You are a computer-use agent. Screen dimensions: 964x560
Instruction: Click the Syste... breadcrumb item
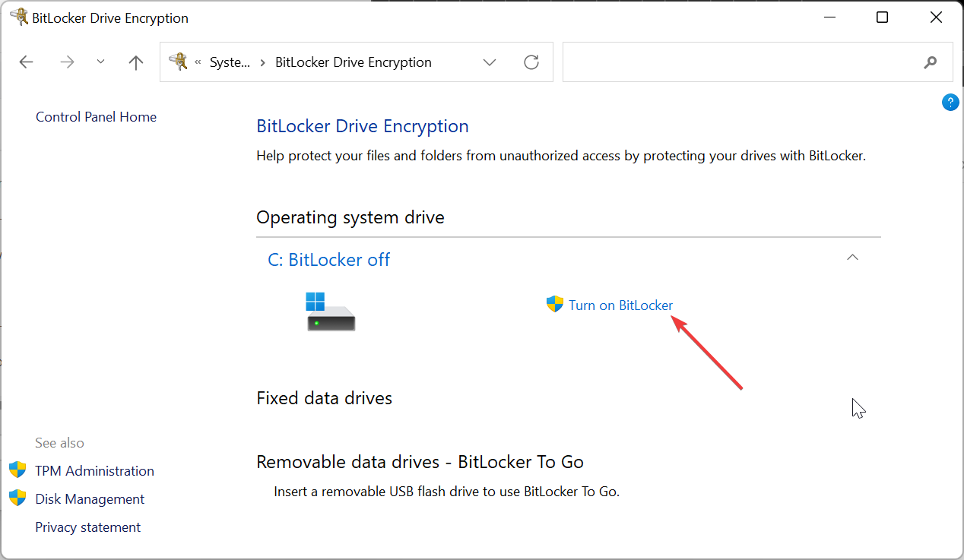tap(230, 62)
